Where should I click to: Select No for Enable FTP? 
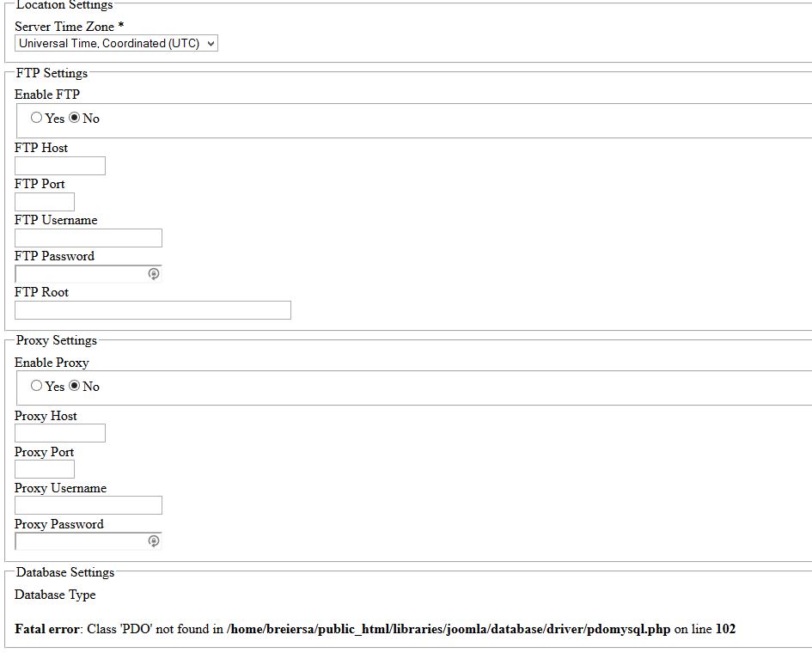(75, 118)
